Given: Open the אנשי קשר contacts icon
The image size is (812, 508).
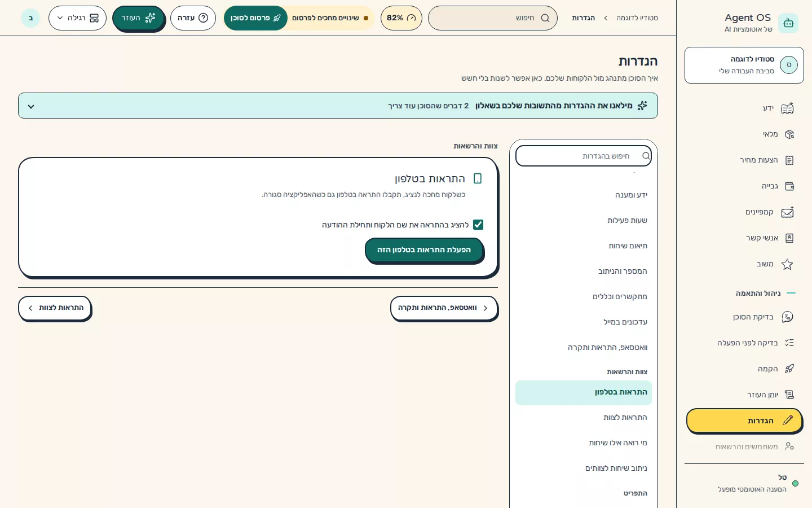Looking at the screenshot, I should click(789, 238).
